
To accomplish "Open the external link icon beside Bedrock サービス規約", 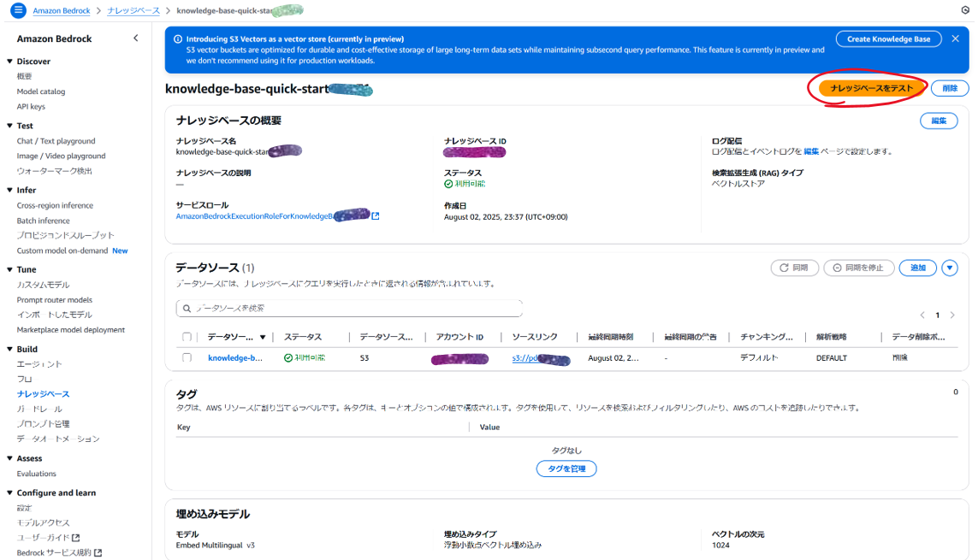I will point(98,552).
